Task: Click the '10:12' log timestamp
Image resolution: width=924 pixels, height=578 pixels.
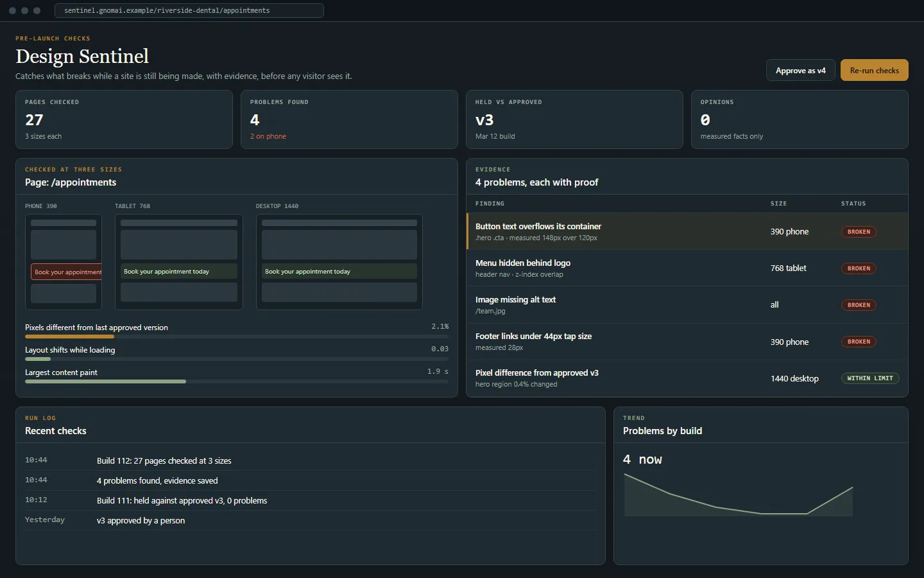Action: [x=36, y=500]
